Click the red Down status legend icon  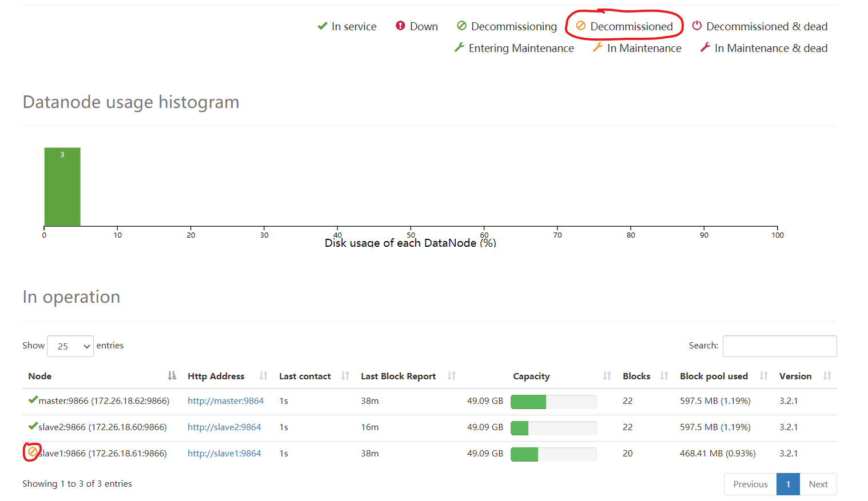400,26
